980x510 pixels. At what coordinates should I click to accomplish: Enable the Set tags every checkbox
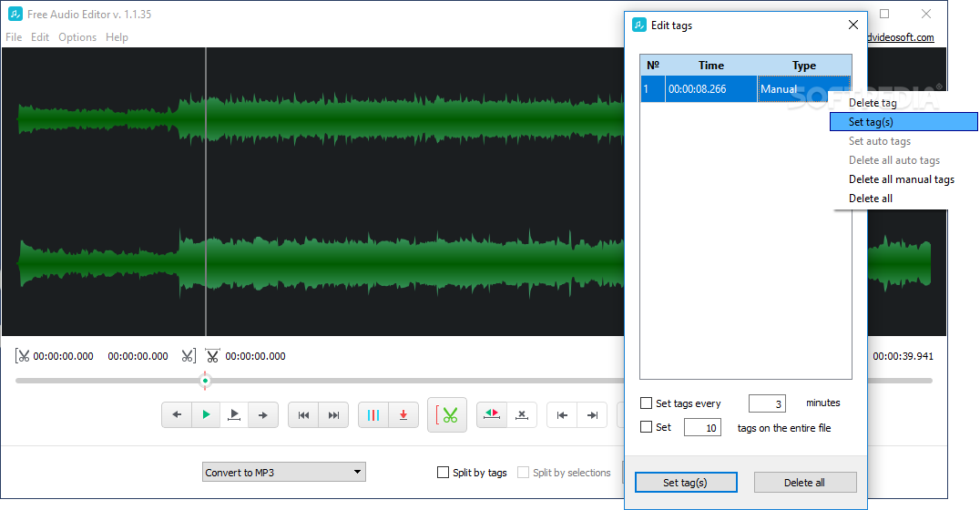tap(647, 403)
